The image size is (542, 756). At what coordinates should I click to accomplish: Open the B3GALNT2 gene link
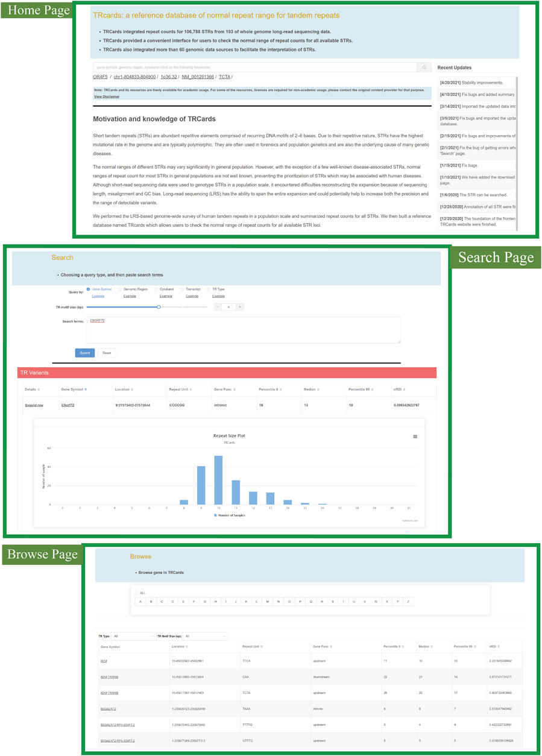(108, 709)
